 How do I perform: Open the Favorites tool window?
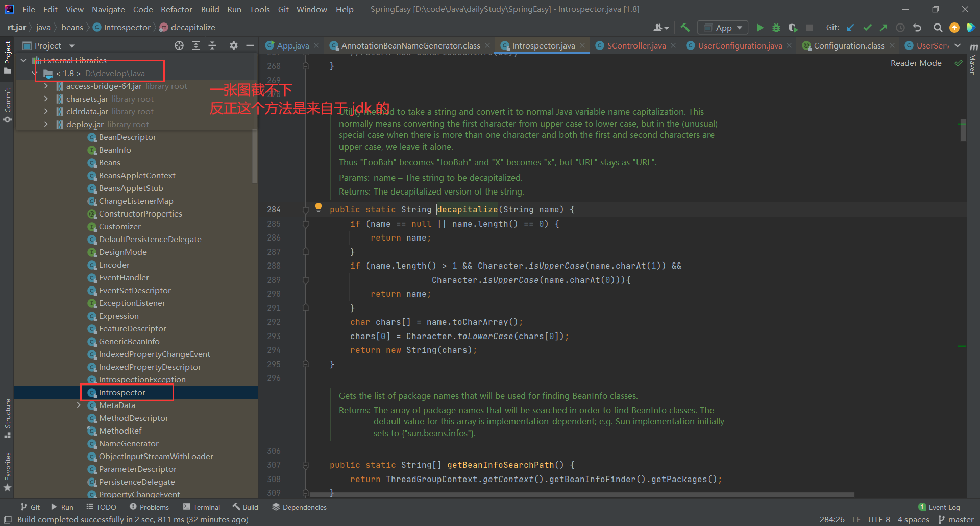pyautogui.click(x=7, y=472)
